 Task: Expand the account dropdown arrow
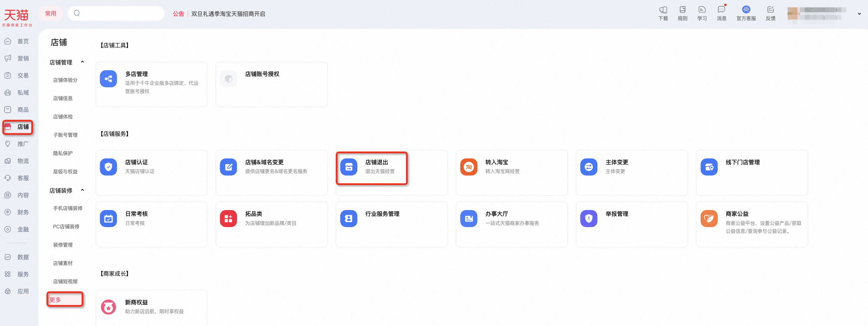(859, 14)
